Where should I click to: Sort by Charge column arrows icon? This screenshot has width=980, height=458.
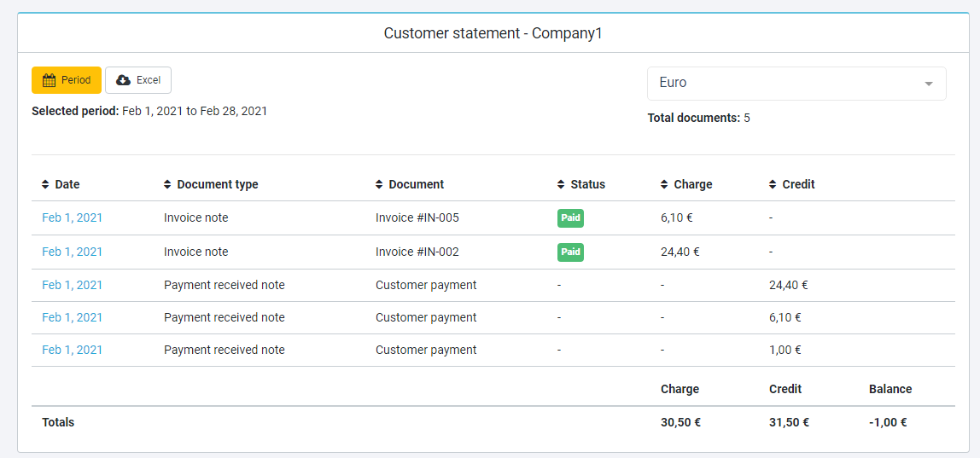(664, 184)
